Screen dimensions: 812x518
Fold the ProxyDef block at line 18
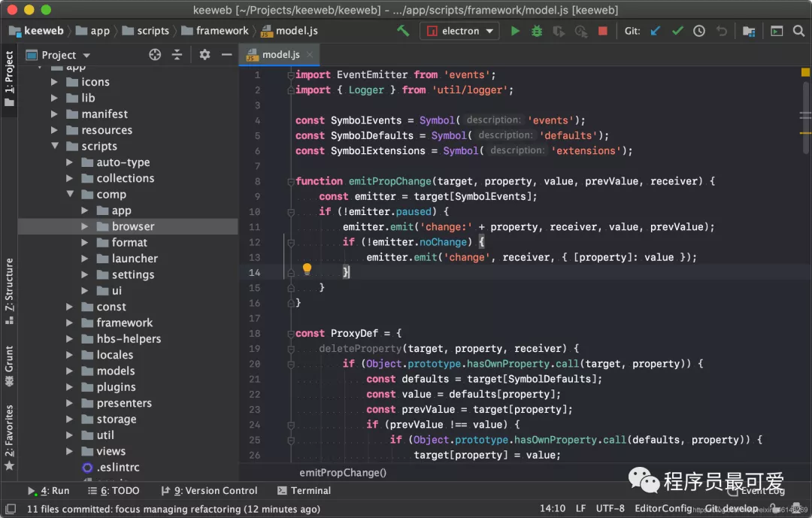pyautogui.click(x=291, y=334)
